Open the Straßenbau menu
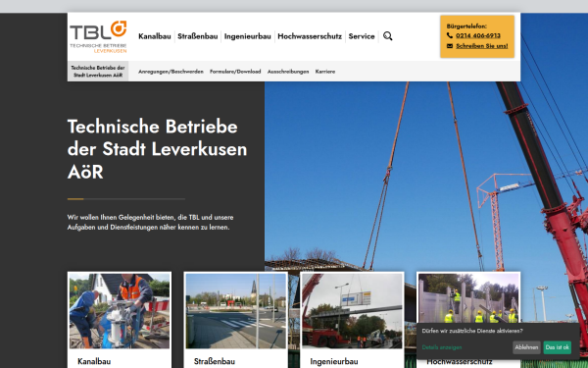Viewport: 588px width, 368px height. coord(198,36)
